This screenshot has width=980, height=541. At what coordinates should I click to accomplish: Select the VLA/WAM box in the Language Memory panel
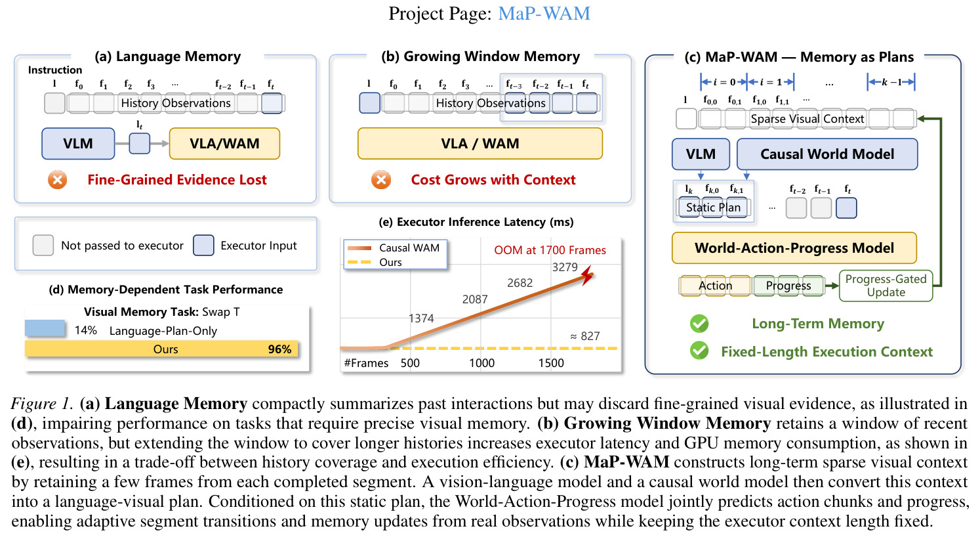click(224, 144)
